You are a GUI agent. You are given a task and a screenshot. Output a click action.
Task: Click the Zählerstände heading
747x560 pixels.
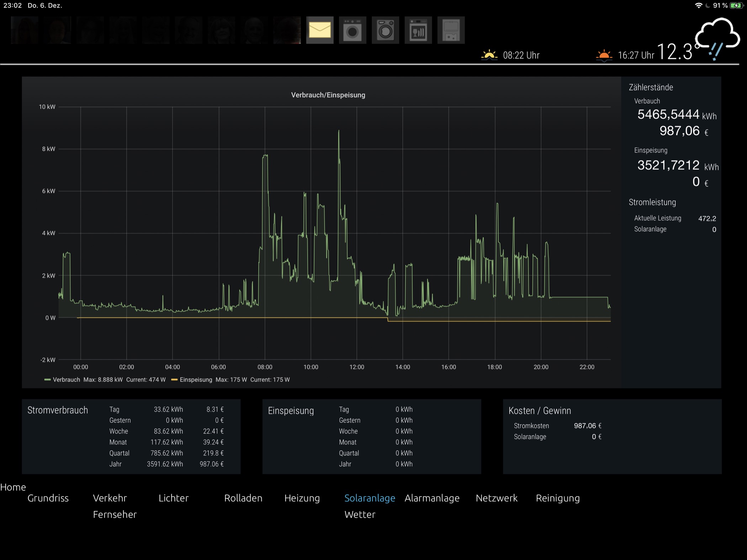point(651,88)
